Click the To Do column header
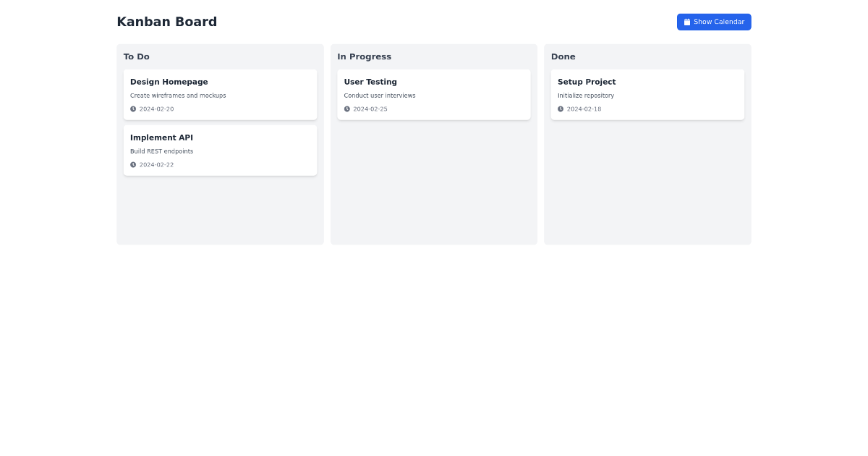 click(x=137, y=56)
